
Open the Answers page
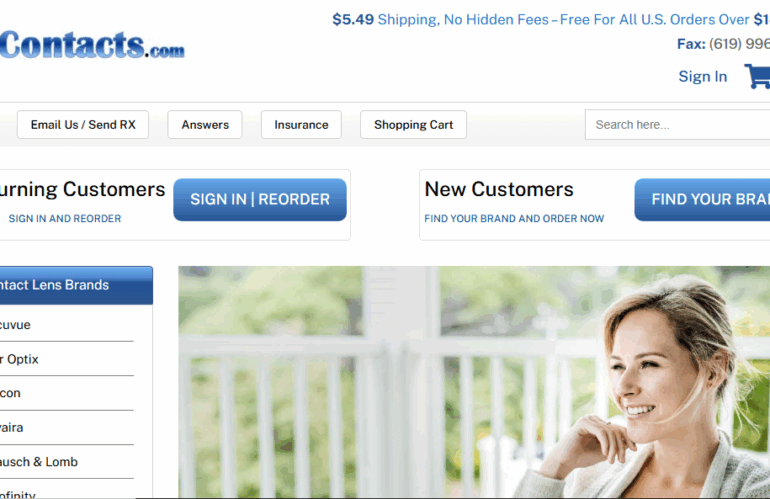(205, 125)
